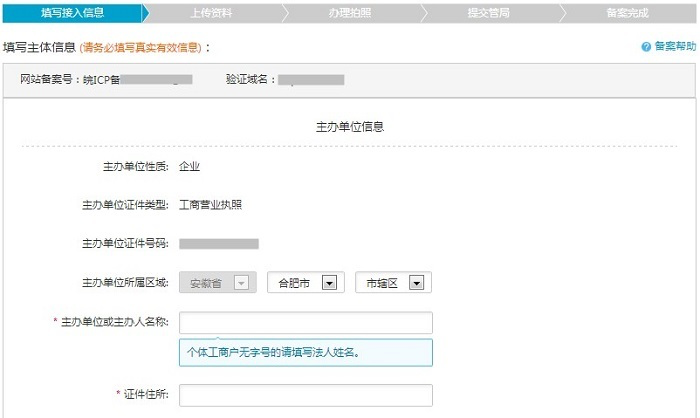700x418 pixels.
Task: Click the 工商营业执照 certificate type text
Action: pos(210,205)
